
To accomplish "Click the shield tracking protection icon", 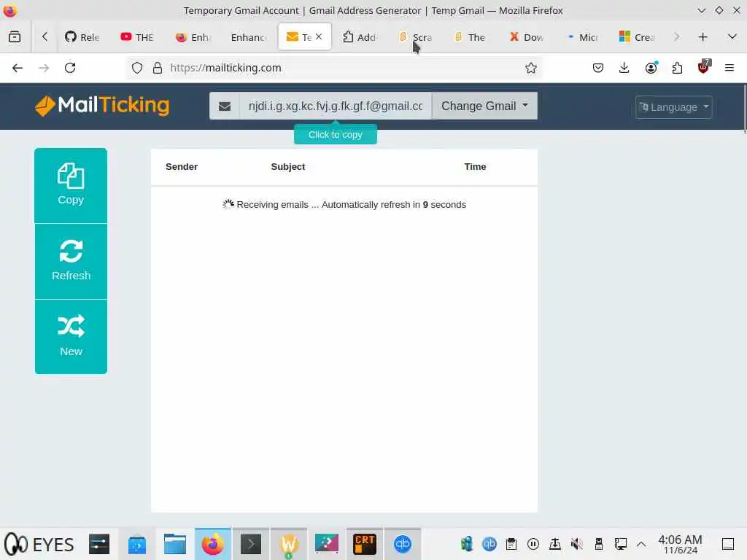I will 137,68.
